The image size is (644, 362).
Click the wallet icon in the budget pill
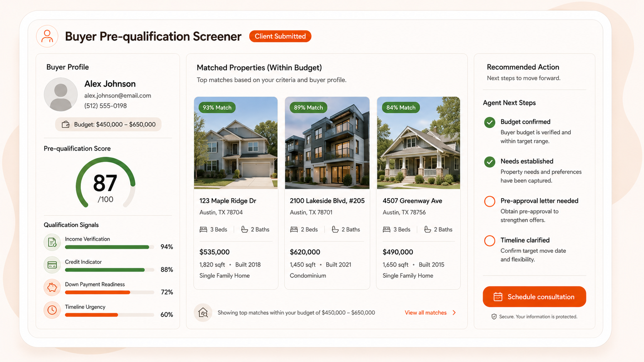coord(66,124)
